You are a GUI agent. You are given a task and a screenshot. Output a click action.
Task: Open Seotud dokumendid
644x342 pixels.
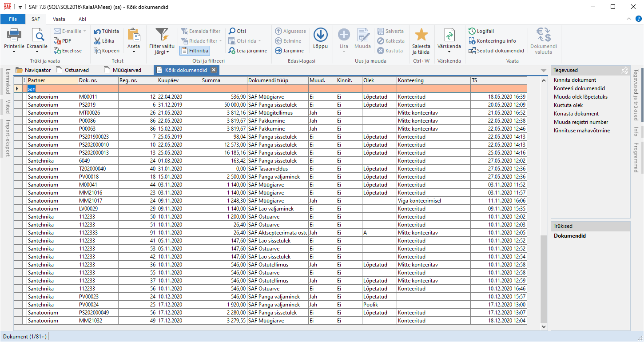tap(497, 51)
